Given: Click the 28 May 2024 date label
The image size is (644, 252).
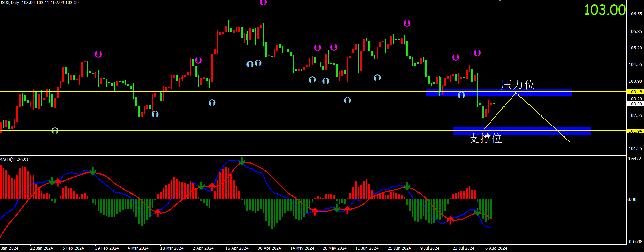Looking at the screenshot, I should [335, 248].
